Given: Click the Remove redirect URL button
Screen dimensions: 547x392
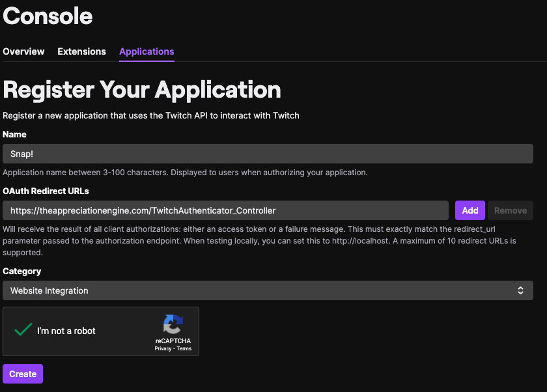Looking at the screenshot, I should pos(511,210).
